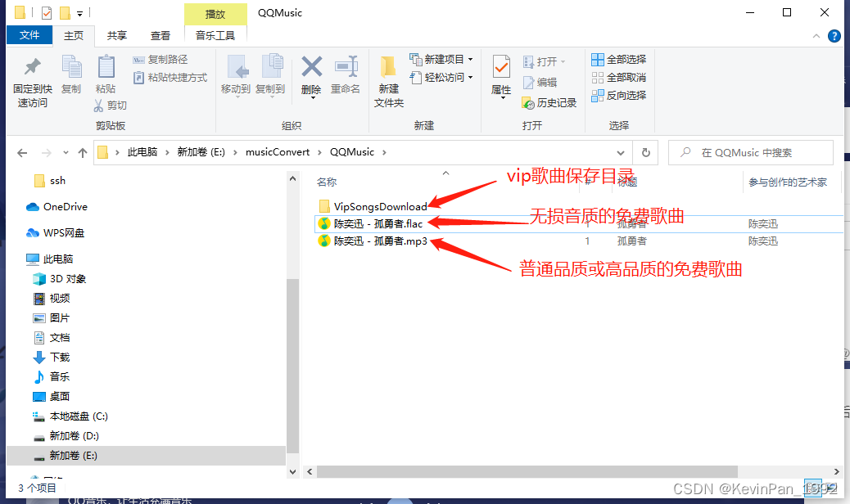Open the File (文件) tab

pos(29,35)
